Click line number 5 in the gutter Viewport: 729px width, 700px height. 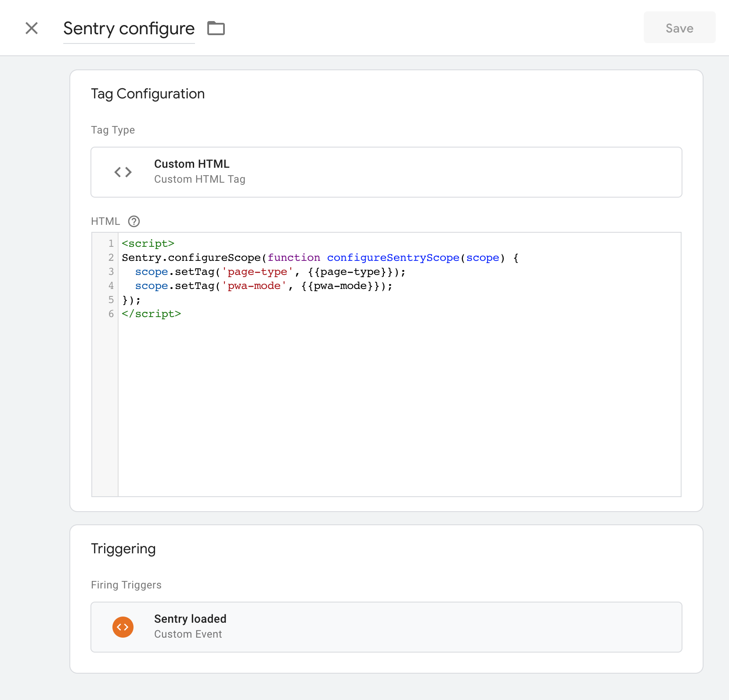111,299
